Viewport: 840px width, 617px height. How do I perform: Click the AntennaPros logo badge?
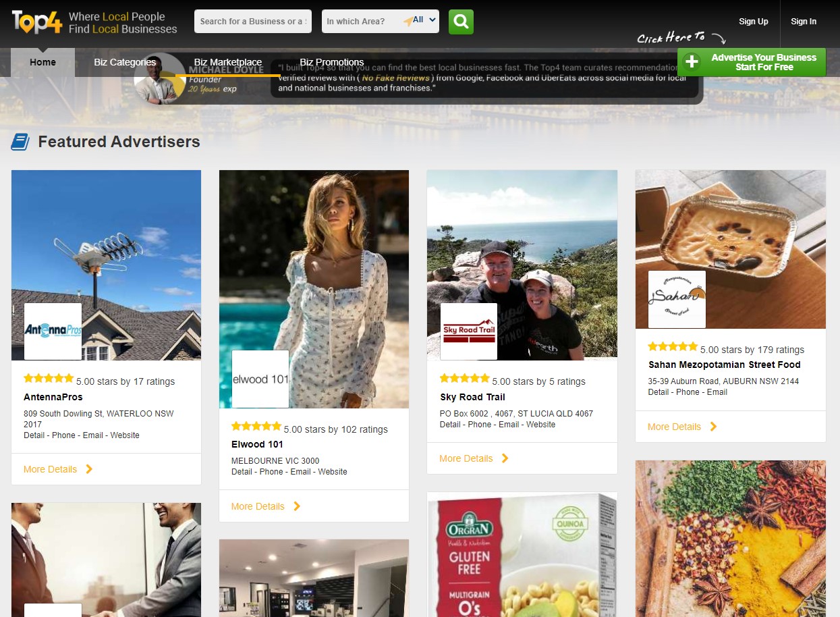click(x=53, y=331)
